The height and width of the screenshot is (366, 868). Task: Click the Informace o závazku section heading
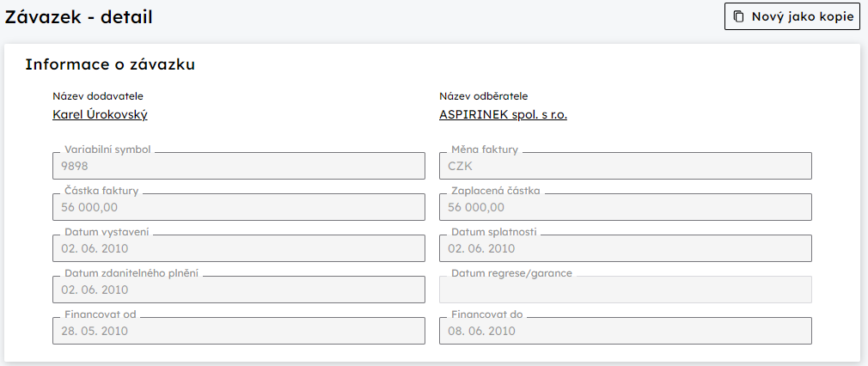click(x=110, y=64)
